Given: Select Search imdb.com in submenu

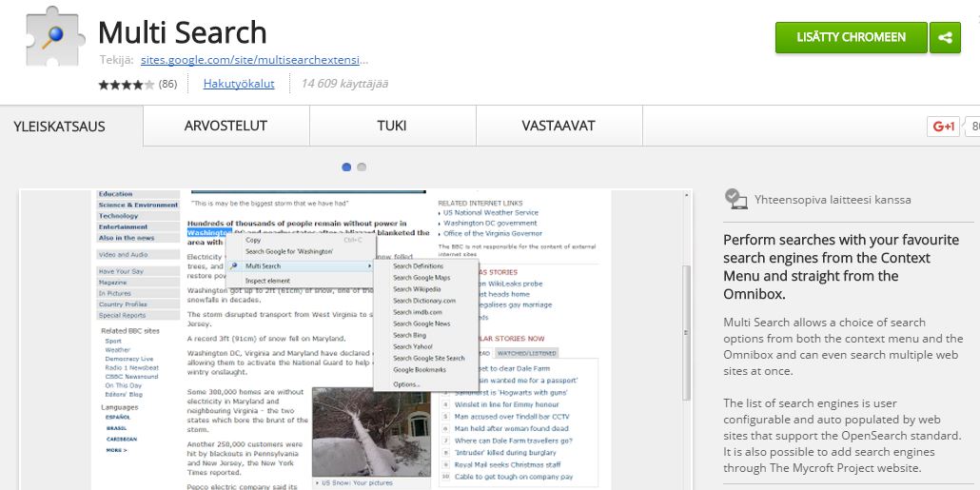Looking at the screenshot, I should [x=418, y=312].
